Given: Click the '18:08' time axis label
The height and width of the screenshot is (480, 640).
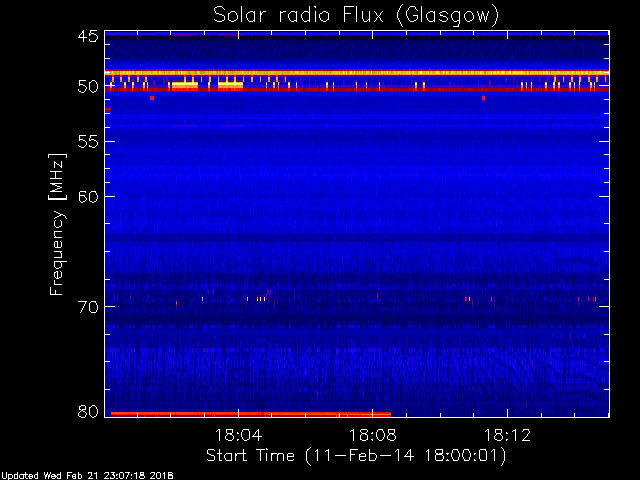Looking at the screenshot, I should click(x=373, y=435).
